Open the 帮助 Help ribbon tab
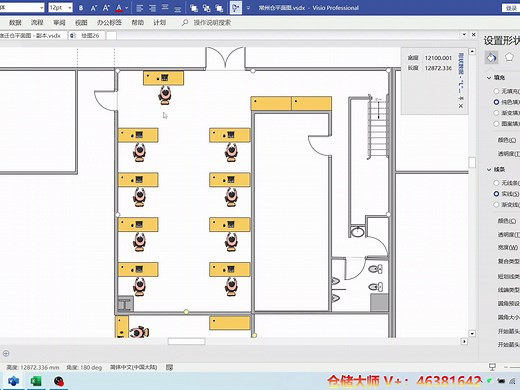520x390 pixels. [137, 23]
